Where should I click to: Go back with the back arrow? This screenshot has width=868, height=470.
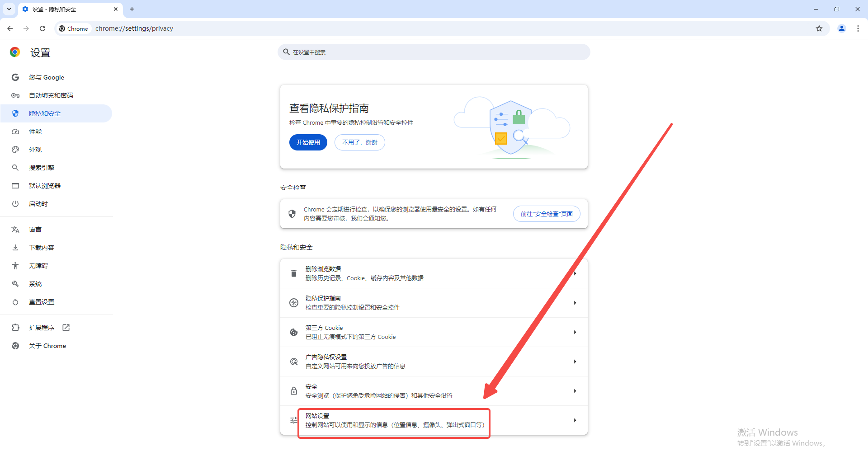click(x=10, y=28)
